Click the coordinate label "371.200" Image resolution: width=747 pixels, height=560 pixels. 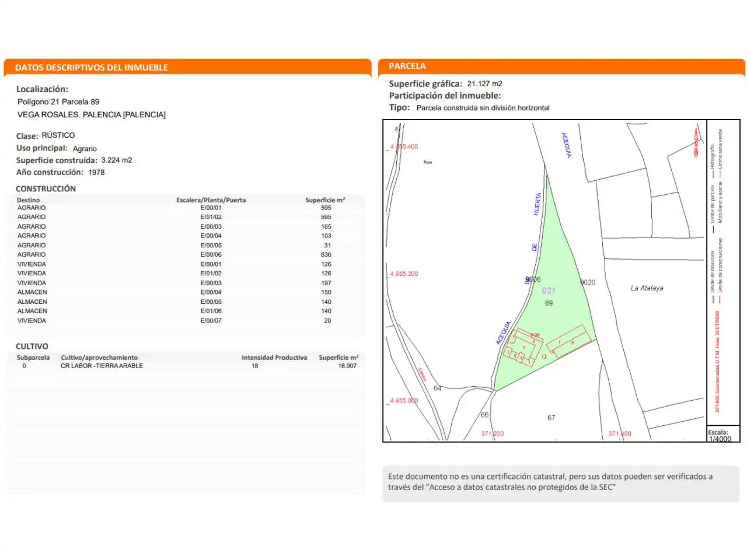[493, 434]
